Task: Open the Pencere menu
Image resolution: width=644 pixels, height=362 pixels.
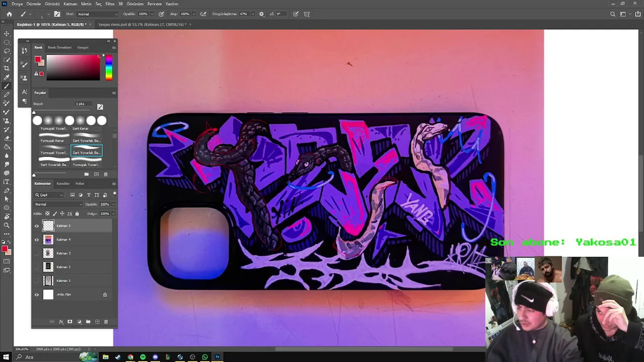Action: [x=154, y=4]
